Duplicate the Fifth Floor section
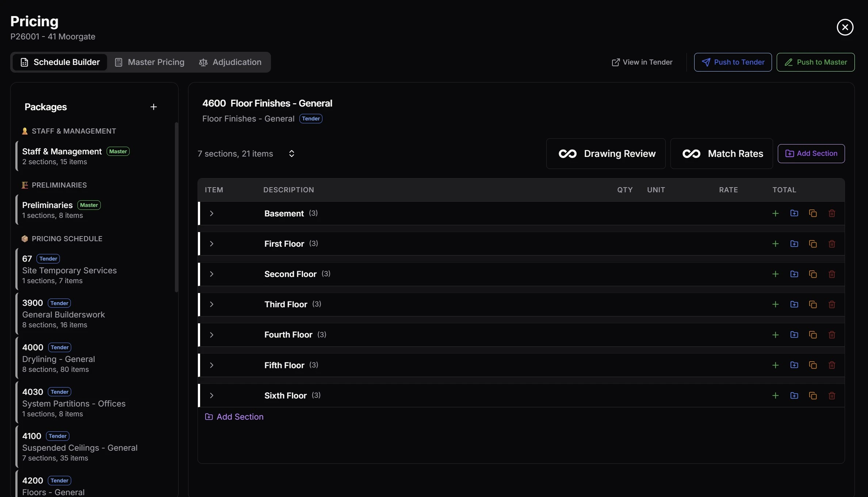The height and width of the screenshot is (497, 868). click(x=813, y=365)
